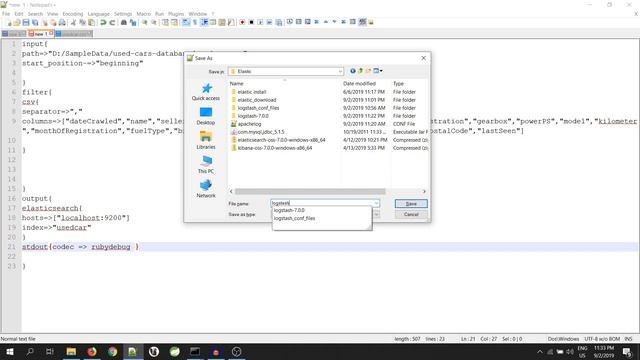Click the Save All toolbar icon

click(x=35, y=22)
